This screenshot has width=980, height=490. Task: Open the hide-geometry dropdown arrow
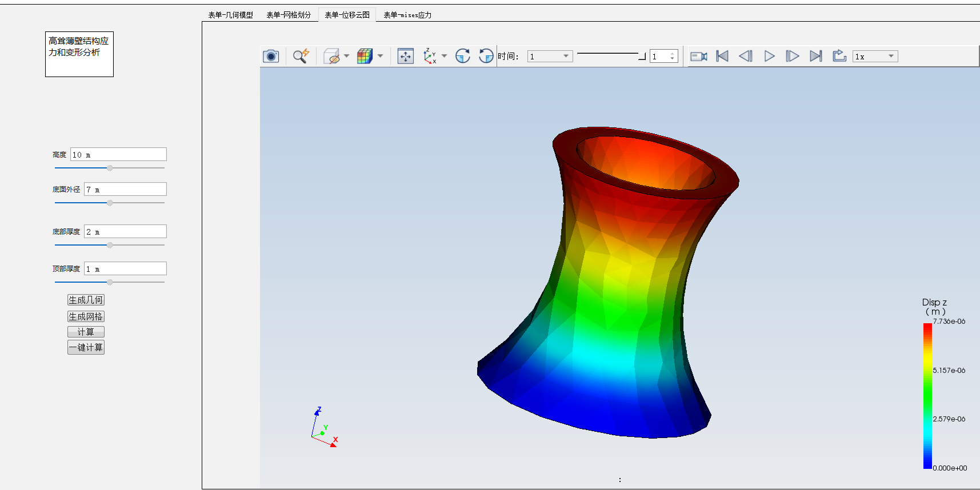click(x=346, y=56)
